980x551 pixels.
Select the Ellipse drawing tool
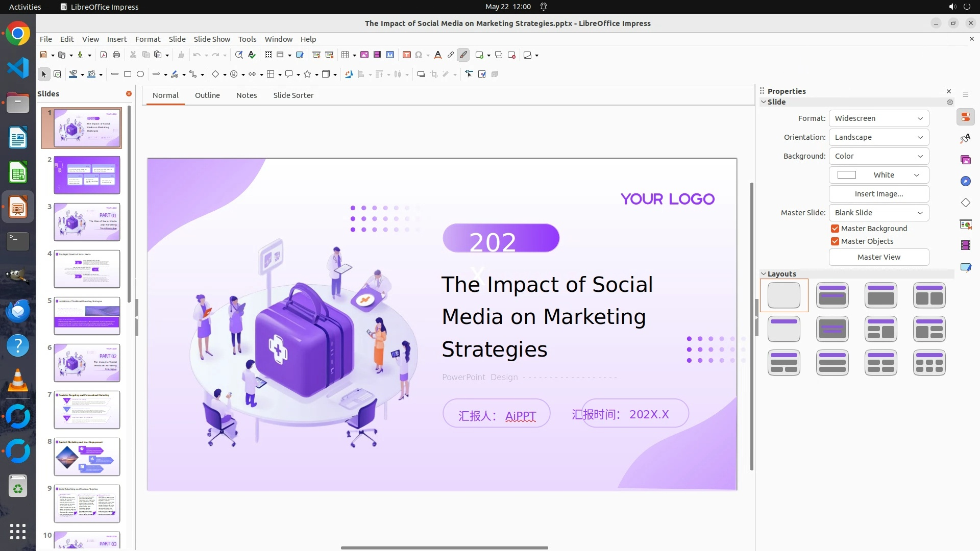click(140, 74)
